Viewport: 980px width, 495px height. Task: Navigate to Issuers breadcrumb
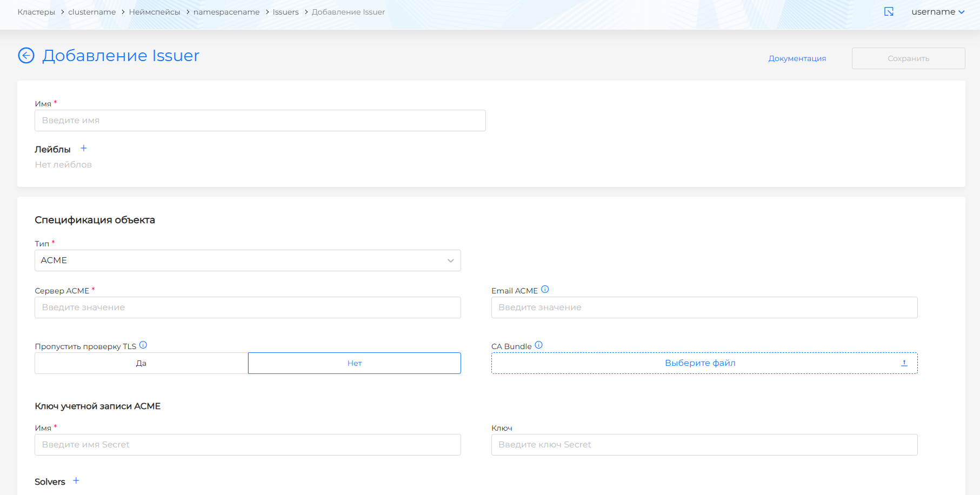coord(285,12)
